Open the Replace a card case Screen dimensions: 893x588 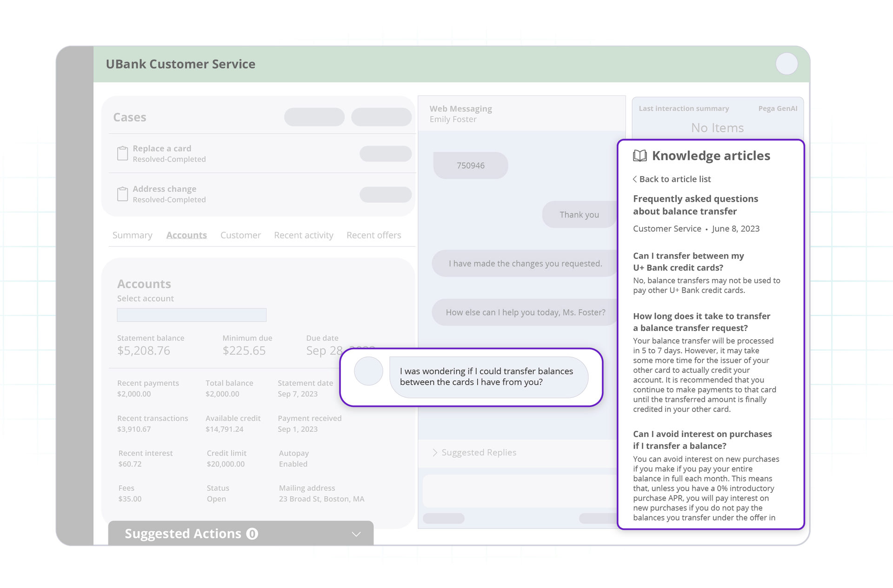[161, 148]
